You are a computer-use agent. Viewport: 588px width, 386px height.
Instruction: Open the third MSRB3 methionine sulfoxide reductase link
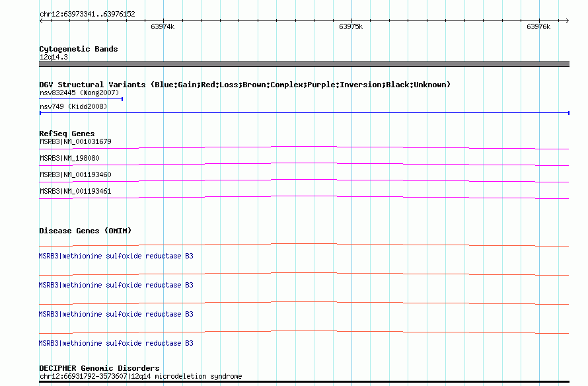tap(116, 314)
